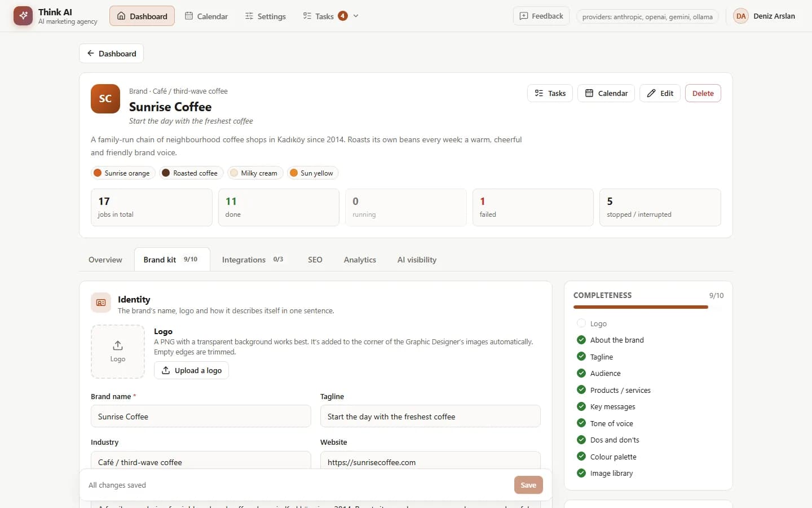Click the Upload a logo button
This screenshot has width=812, height=508.
tap(191, 370)
